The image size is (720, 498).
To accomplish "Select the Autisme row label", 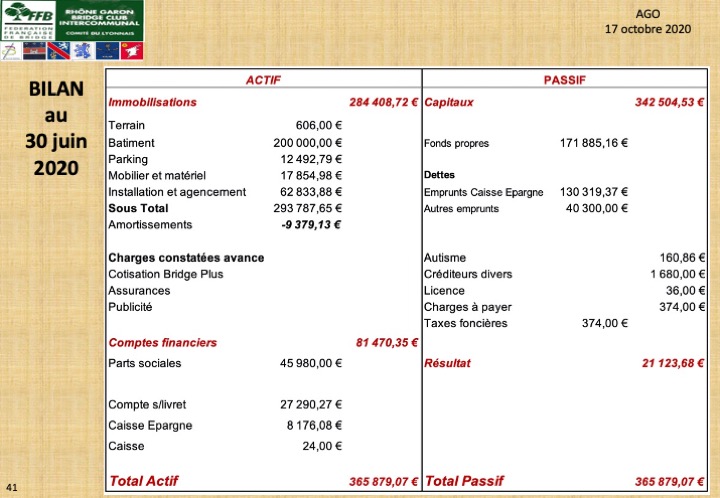I will (445, 258).
